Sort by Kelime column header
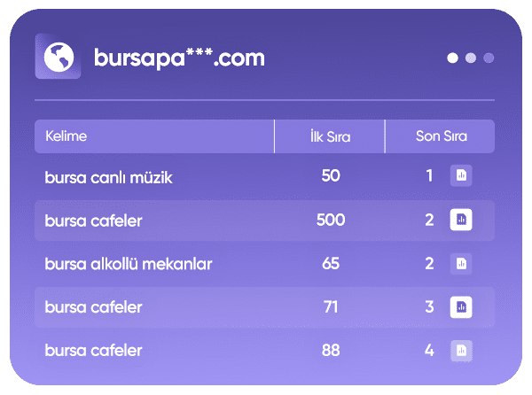The image size is (532, 395). click(69, 136)
